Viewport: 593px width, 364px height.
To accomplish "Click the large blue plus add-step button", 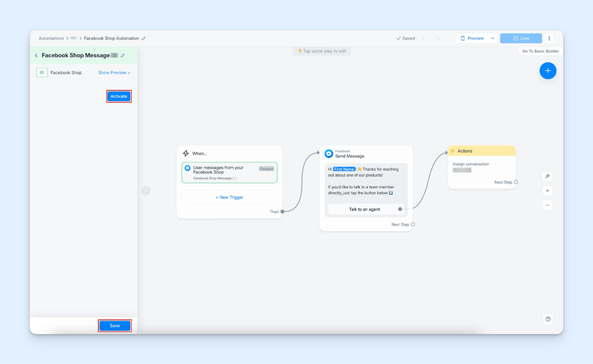I will click(x=548, y=70).
